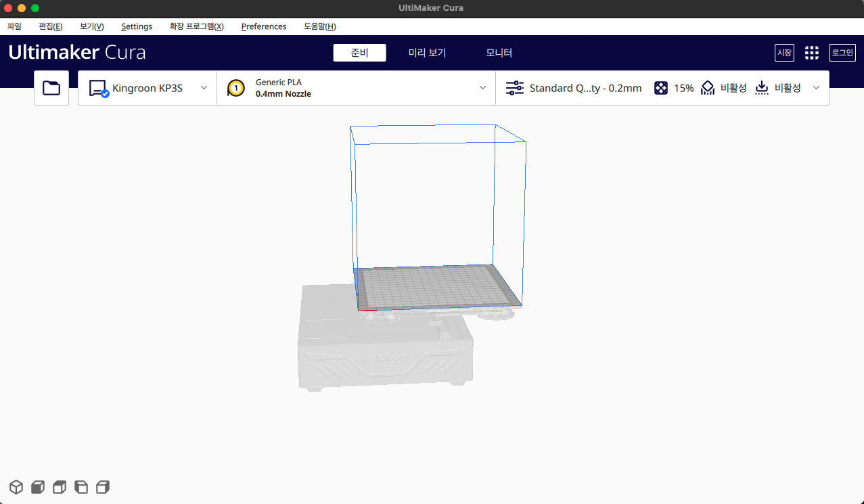Expand the Kingroon KP3S printer dropdown
This screenshot has width=864, height=504.
pyautogui.click(x=204, y=88)
